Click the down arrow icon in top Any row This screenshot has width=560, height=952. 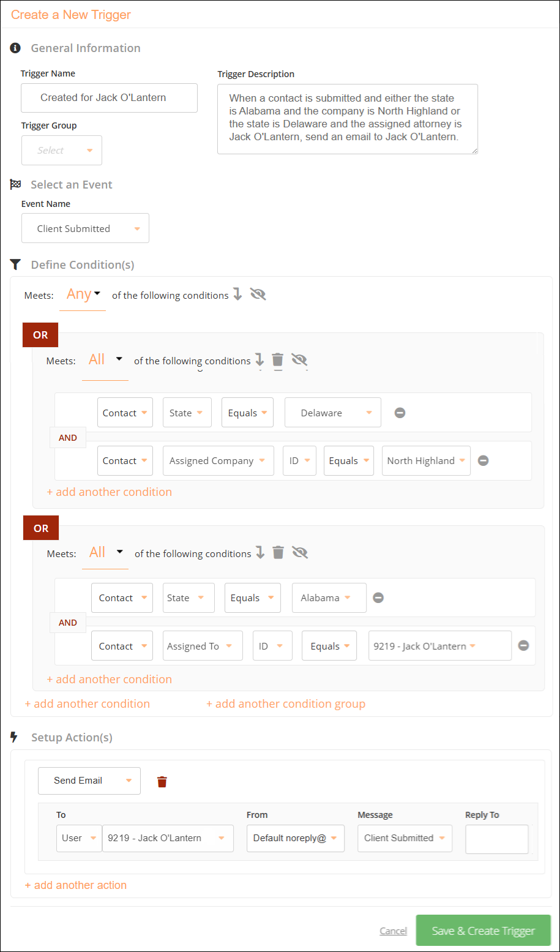click(237, 294)
